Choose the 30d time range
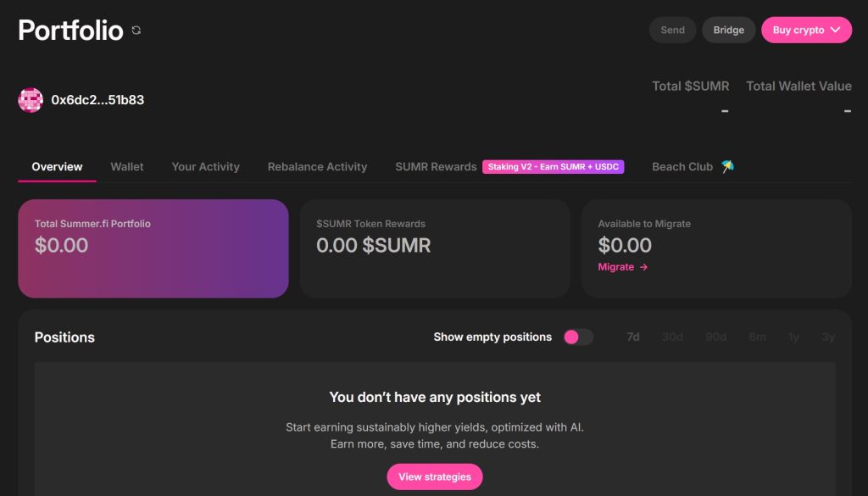The image size is (868, 496). tap(672, 337)
